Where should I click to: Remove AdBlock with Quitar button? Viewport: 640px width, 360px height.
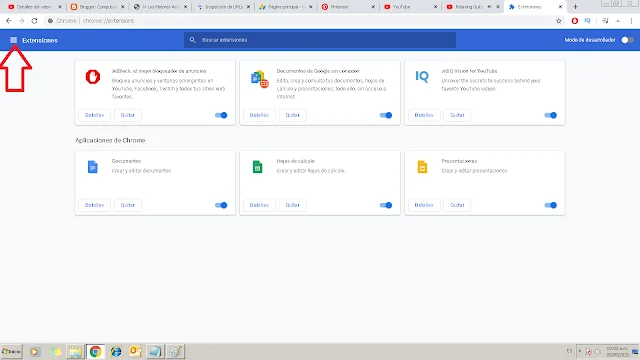[128, 115]
